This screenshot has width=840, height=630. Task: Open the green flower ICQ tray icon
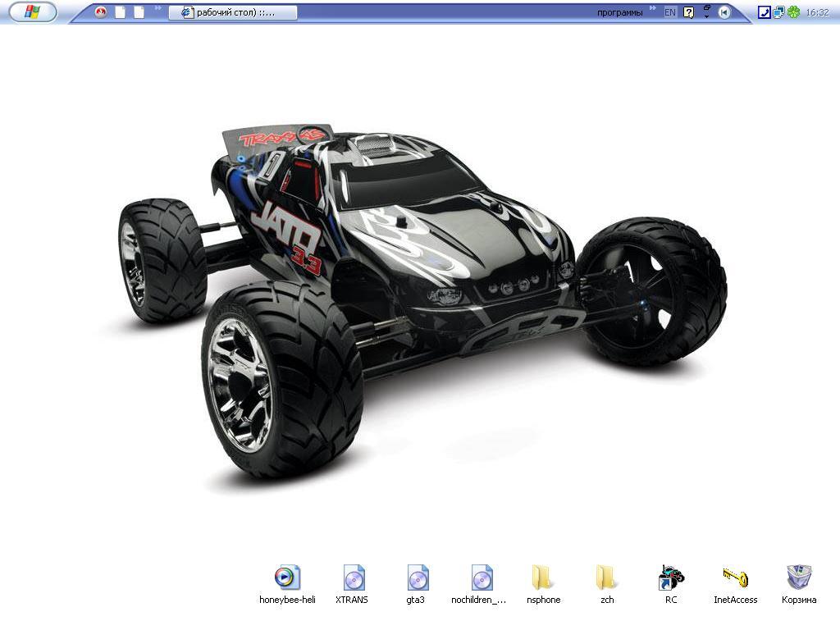tap(793, 12)
